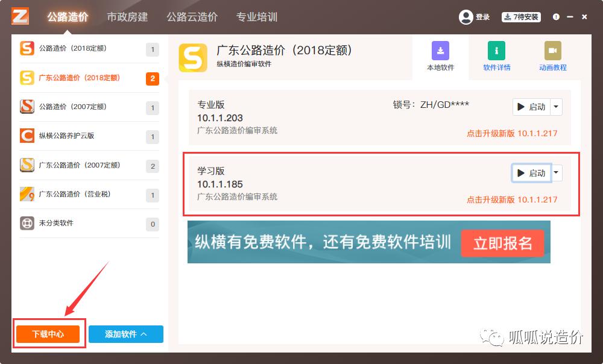Viewport: 603px width, 364px height.
Task: Expand the 启动 dropdown beside 专业版
Action: tap(556, 107)
